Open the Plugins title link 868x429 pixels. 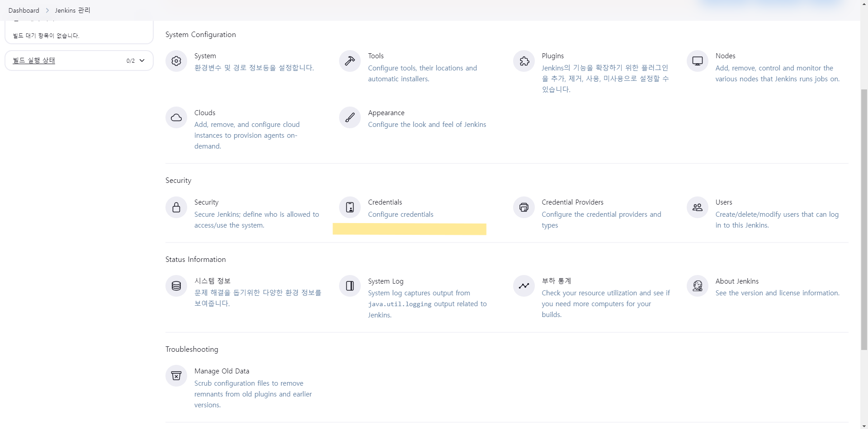[x=552, y=56]
